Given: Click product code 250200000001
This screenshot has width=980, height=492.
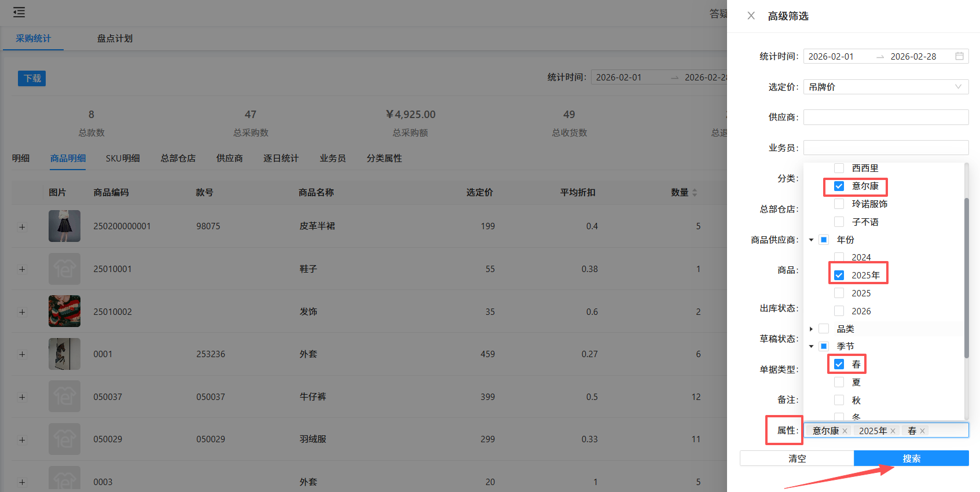Looking at the screenshot, I should pos(122,226).
